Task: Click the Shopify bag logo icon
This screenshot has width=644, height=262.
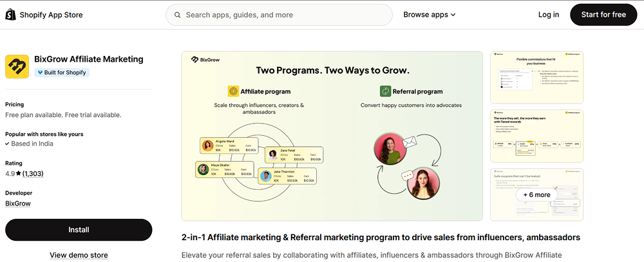Action: click(10, 15)
